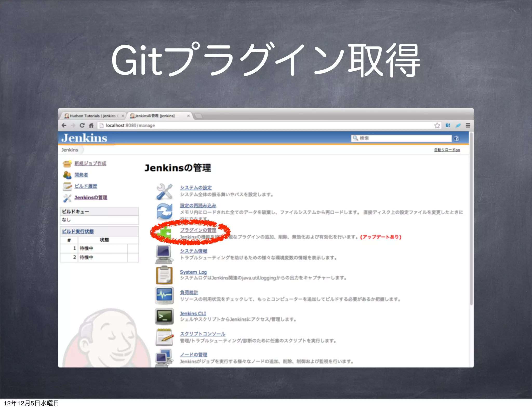This screenshot has height=409, width=532.
Task: Click the (アップデートあり) red notice text
Action: click(381, 237)
